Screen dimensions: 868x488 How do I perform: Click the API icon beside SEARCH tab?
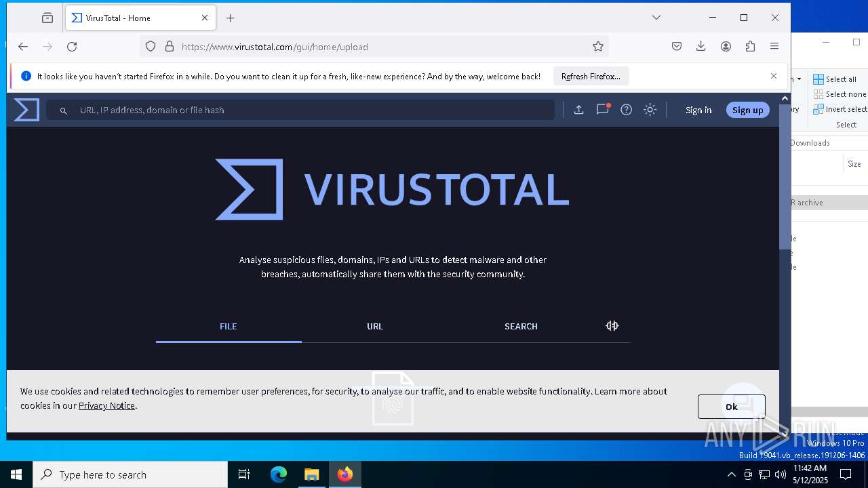[612, 326]
